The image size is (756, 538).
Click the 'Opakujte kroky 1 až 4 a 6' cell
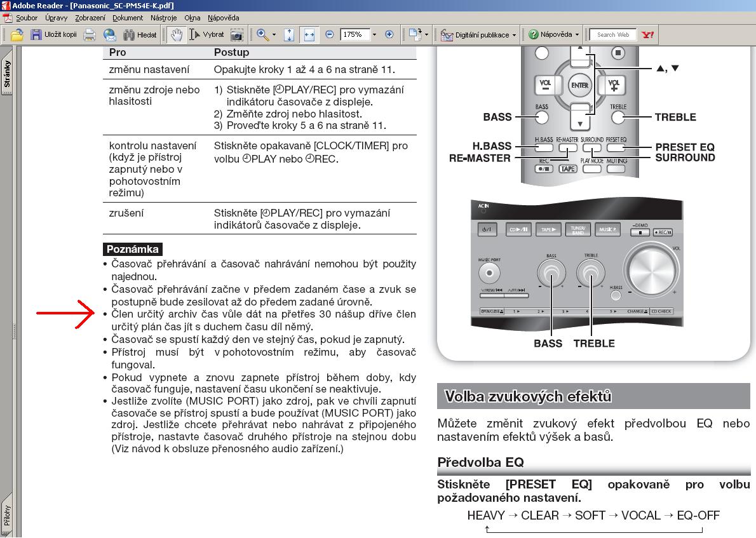305,69
